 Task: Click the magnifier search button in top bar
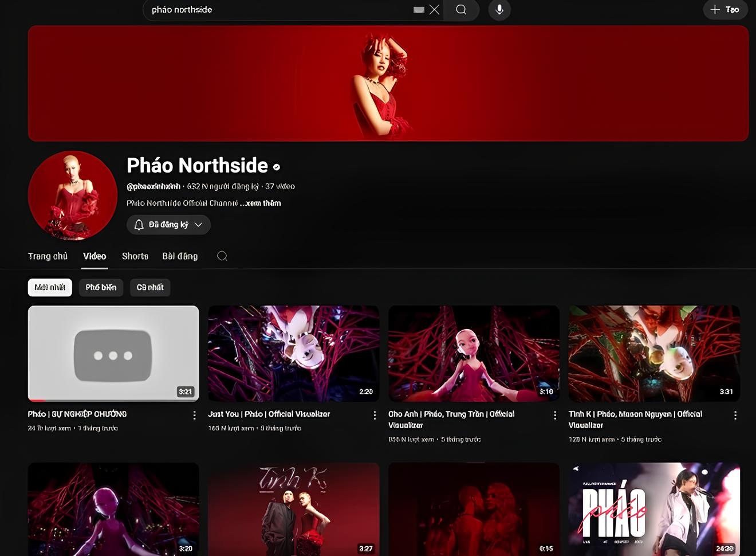pos(461,10)
